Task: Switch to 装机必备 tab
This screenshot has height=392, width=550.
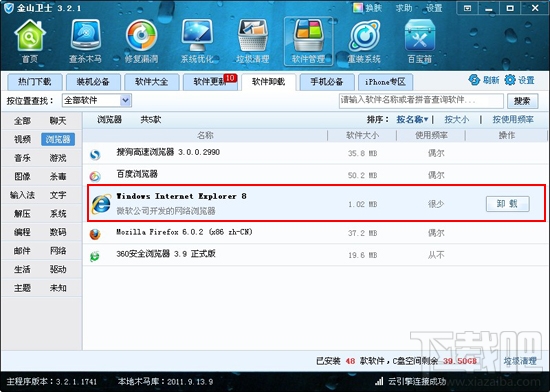Action: click(x=93, y=82)
